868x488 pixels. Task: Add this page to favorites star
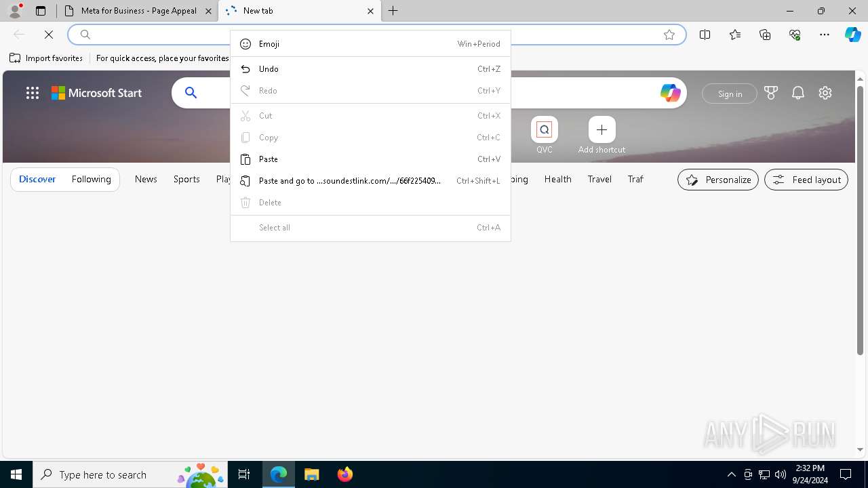[x=669, y=35]
